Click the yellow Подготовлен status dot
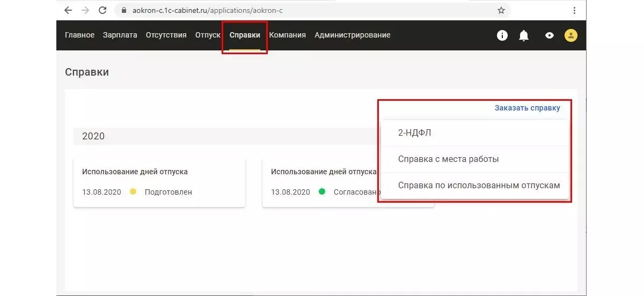 tap(133, 191)
